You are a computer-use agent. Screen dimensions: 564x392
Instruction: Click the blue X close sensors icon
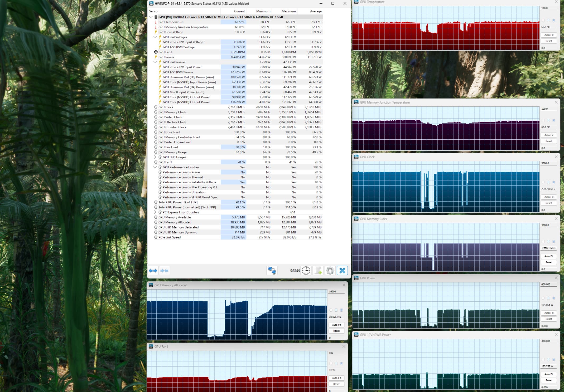click(342, 271)
